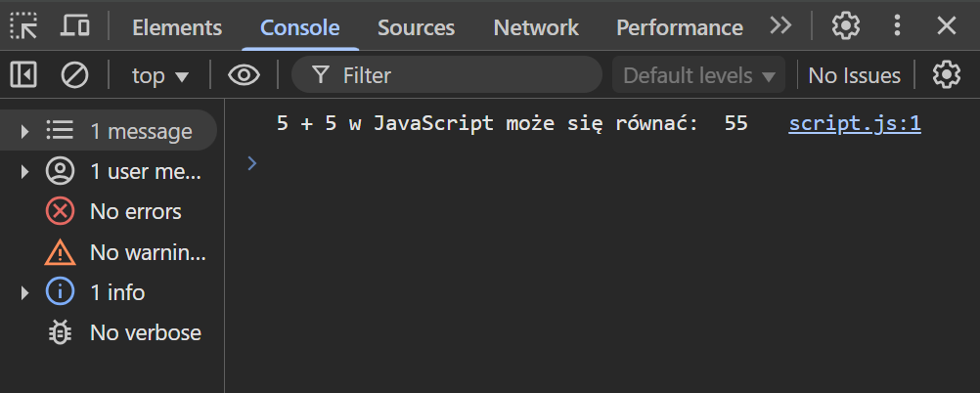Click the No Issues indicator
980x393 pixels.
[855, 75]
